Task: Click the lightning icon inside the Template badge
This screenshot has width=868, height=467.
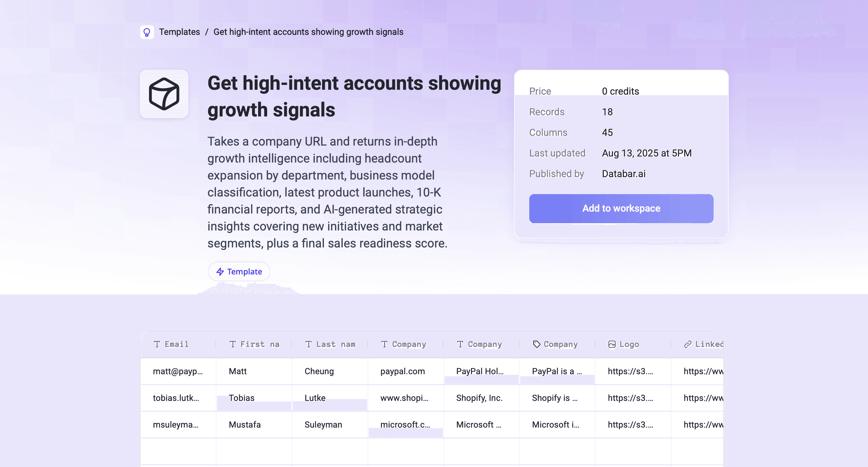Action: [x=220, y=271]
